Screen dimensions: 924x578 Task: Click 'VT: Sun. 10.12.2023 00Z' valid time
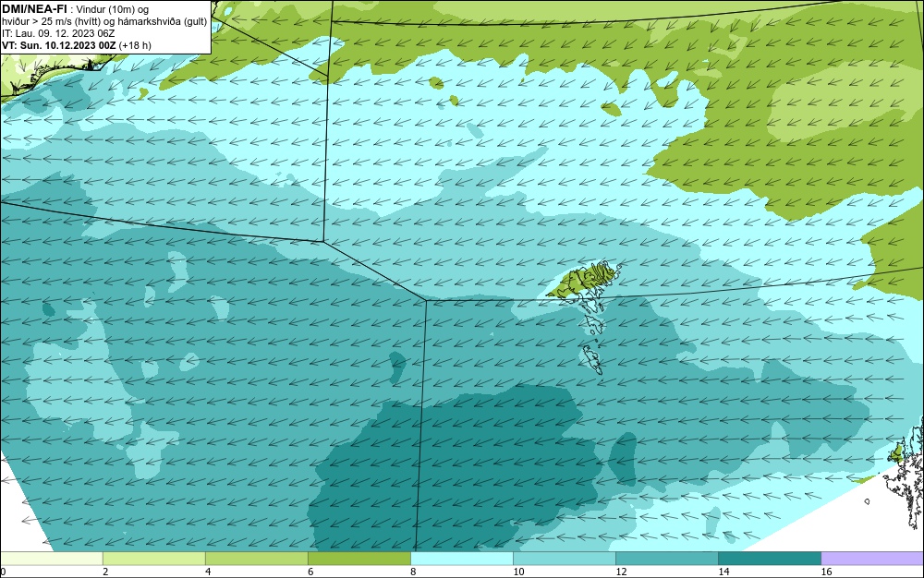coord(59,45)
